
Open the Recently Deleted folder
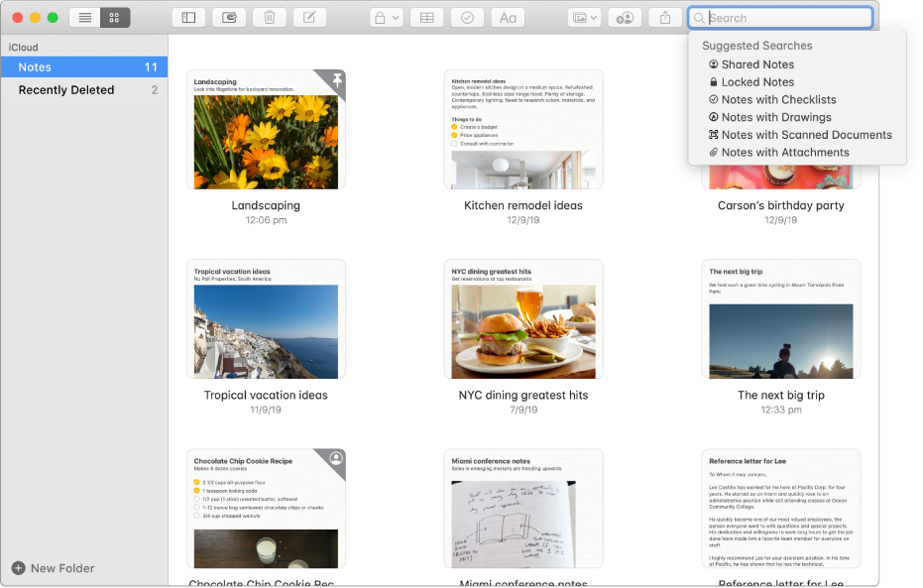pos(66,90)
